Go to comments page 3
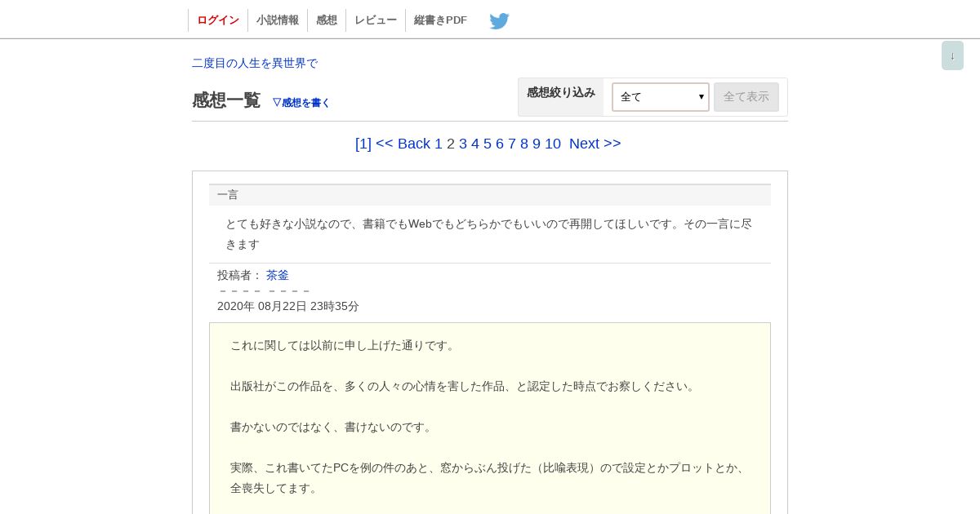Screen dimensions: 980x514 point(463,144)
